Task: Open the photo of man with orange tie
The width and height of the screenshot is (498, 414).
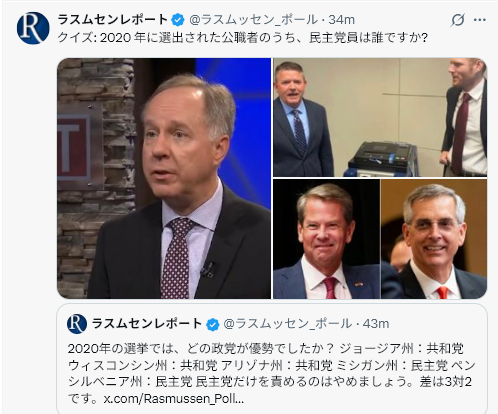Action: tap(434, 239)
